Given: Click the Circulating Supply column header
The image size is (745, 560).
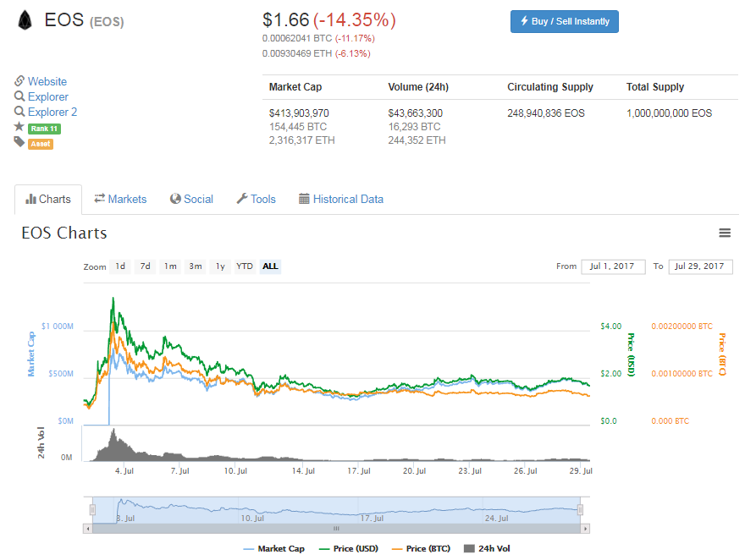Looking at the screenshot, I should tap(550, 87).
